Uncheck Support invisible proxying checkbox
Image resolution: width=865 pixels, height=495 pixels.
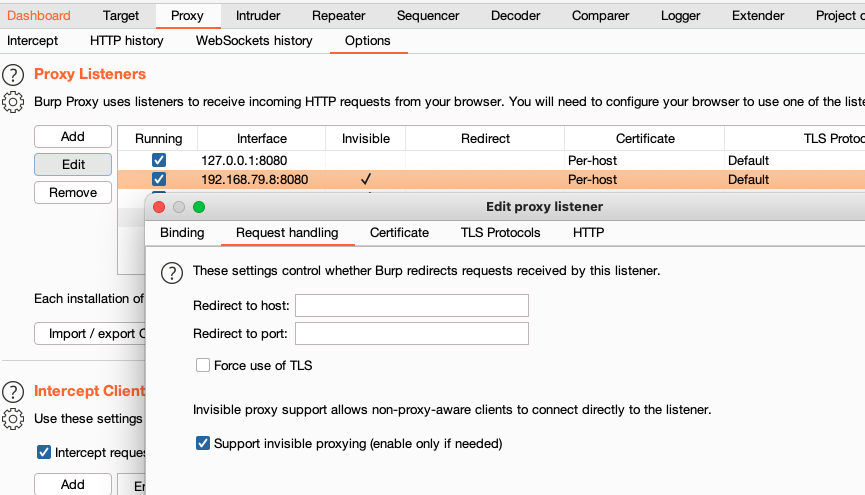(x=203, y=443)
